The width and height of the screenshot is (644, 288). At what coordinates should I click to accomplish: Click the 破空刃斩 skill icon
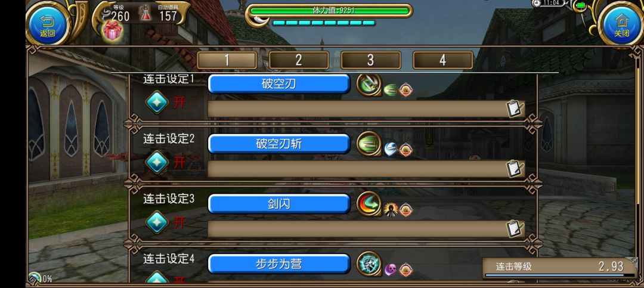point(369,144)
